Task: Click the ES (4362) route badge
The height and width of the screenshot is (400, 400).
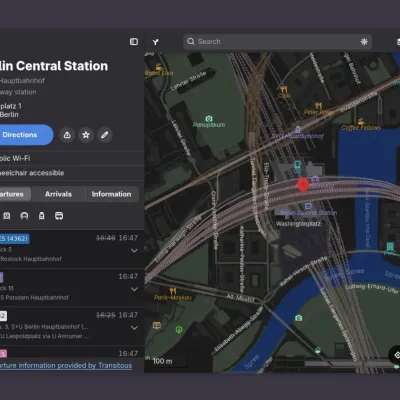Action: pyautogui.click(x=14, y=239)
